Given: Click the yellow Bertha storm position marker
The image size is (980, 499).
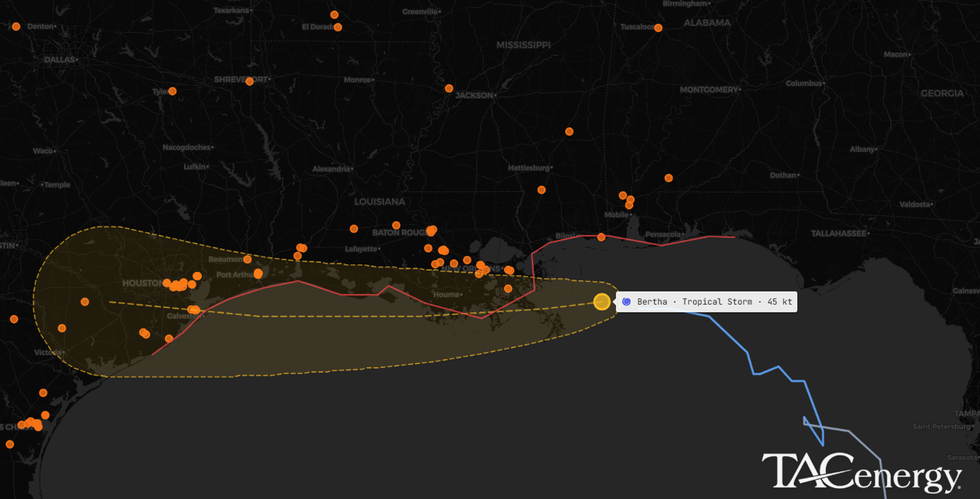Looking at the screenshot, I should [x=602, y=302].
